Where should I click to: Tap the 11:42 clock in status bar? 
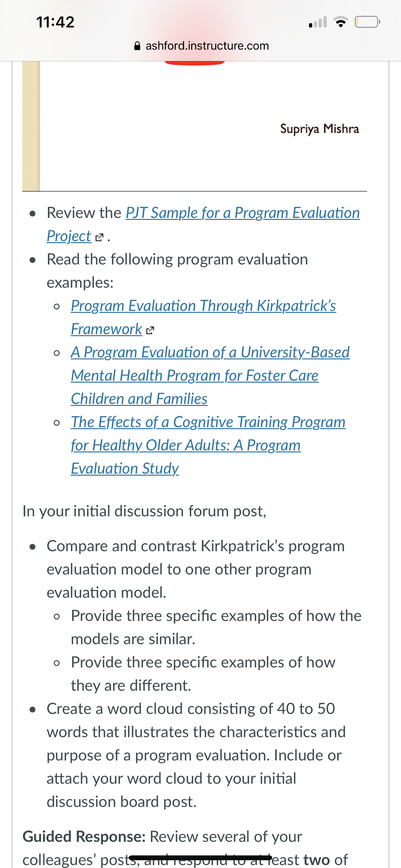pos(55,22)
